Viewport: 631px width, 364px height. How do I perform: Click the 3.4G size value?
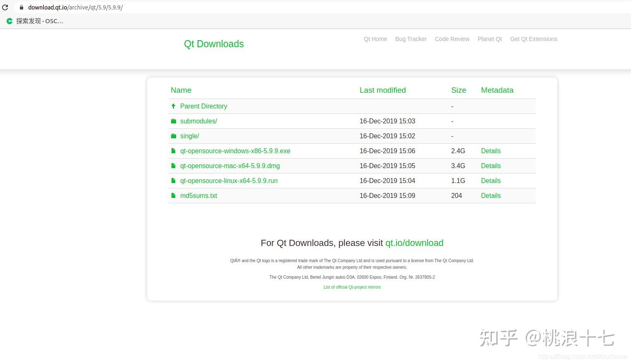tap(458, 166)
